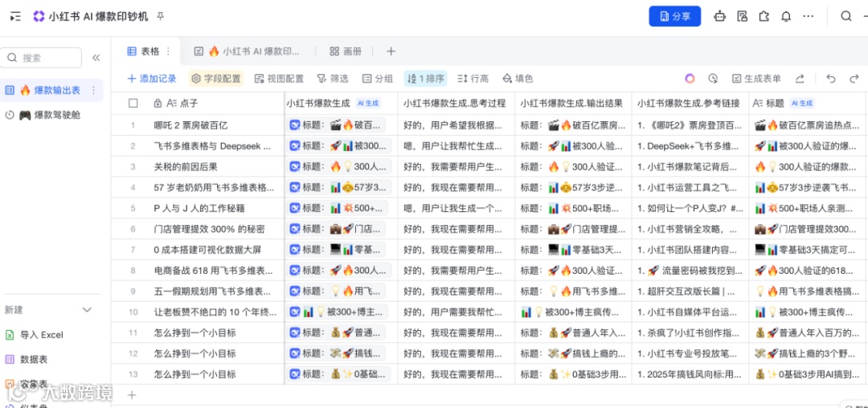
Task: Click the 小红书爆款生成.思考过程 column header
Action: point(457,103)
